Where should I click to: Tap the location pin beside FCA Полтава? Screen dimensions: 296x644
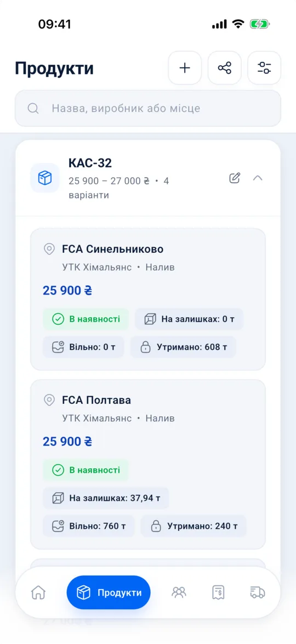point(49,400)
